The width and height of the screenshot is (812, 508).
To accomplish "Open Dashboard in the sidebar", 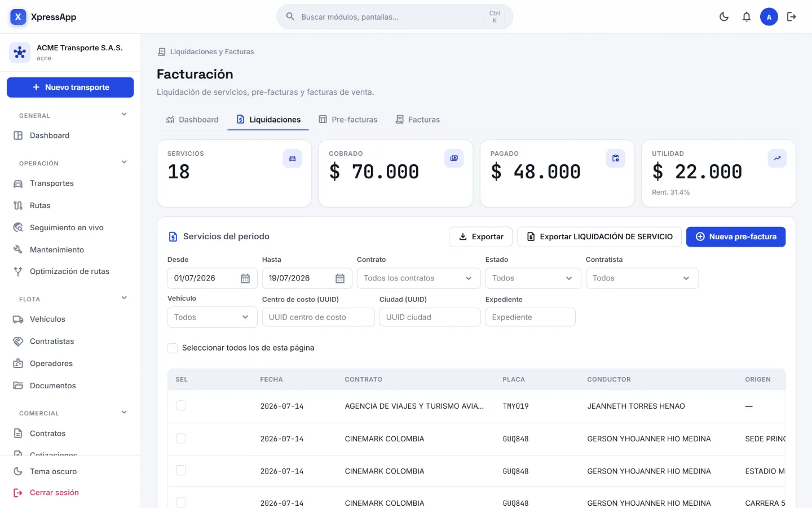I will (x=70, y=135).
